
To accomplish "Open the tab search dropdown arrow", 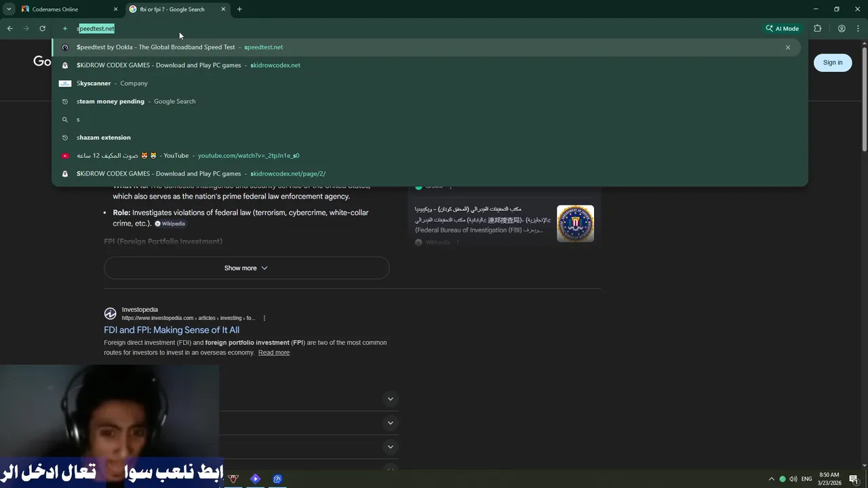I will (9, 9).
